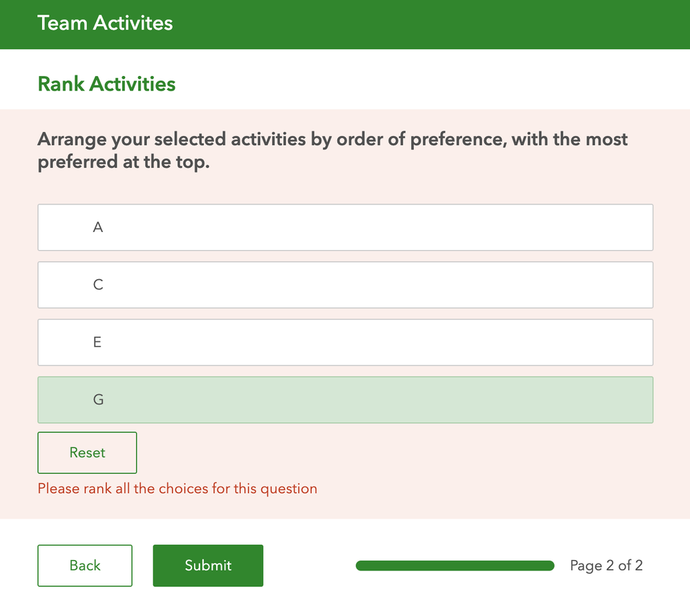Click the "Rank Activities" section heading

(x=106, y=84)
